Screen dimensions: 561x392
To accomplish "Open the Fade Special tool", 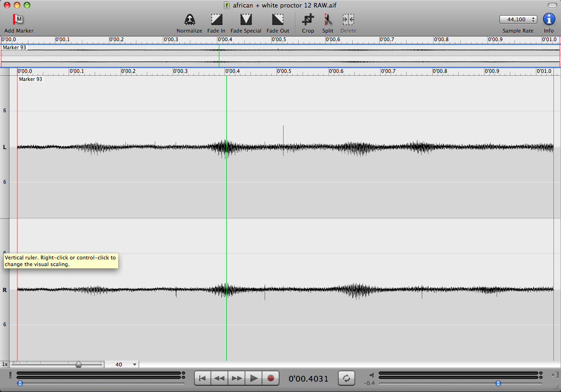I will (246, 19).
